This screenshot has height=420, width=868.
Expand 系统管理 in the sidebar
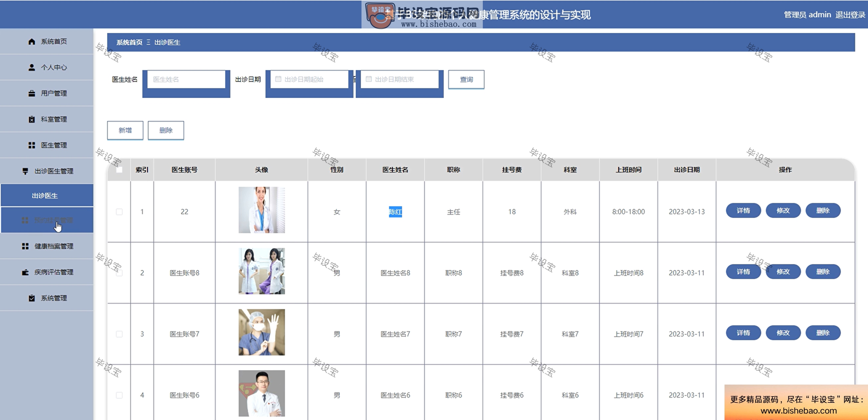[x=47, y=298]
